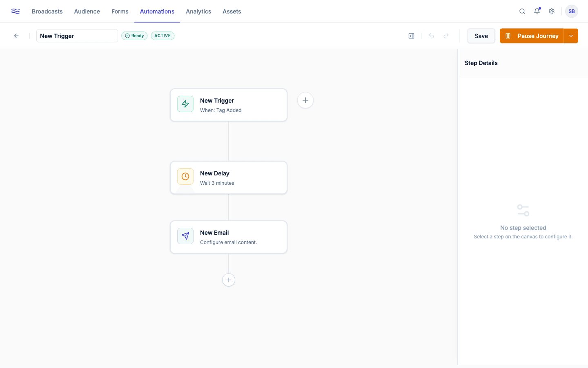Click the ACTIVE status badge

point(163,36)
